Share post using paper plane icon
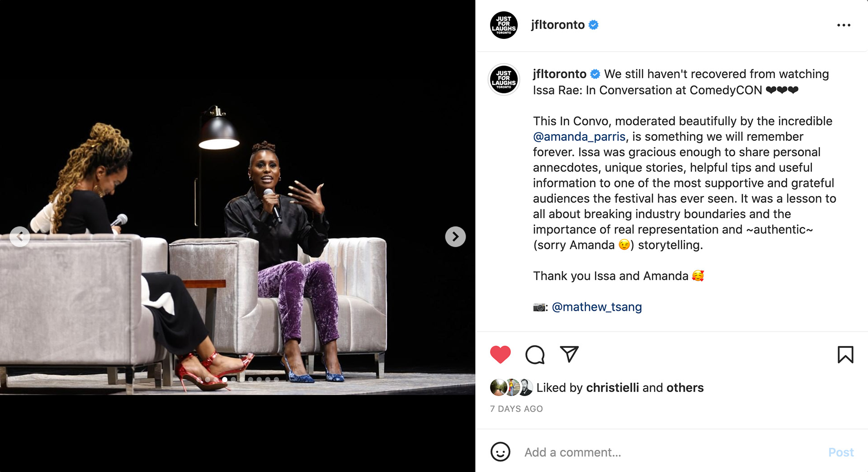868x472 pixels. 569,354
